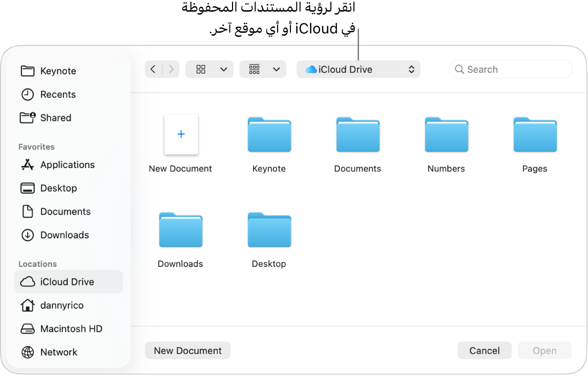This screenshot has height=376, width=588.
Task: Open the Documents folder thumbnail
Action: [357, 135]
